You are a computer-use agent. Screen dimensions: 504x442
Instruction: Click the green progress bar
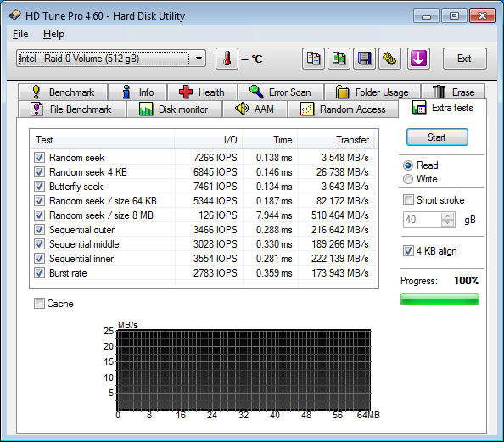440,299
